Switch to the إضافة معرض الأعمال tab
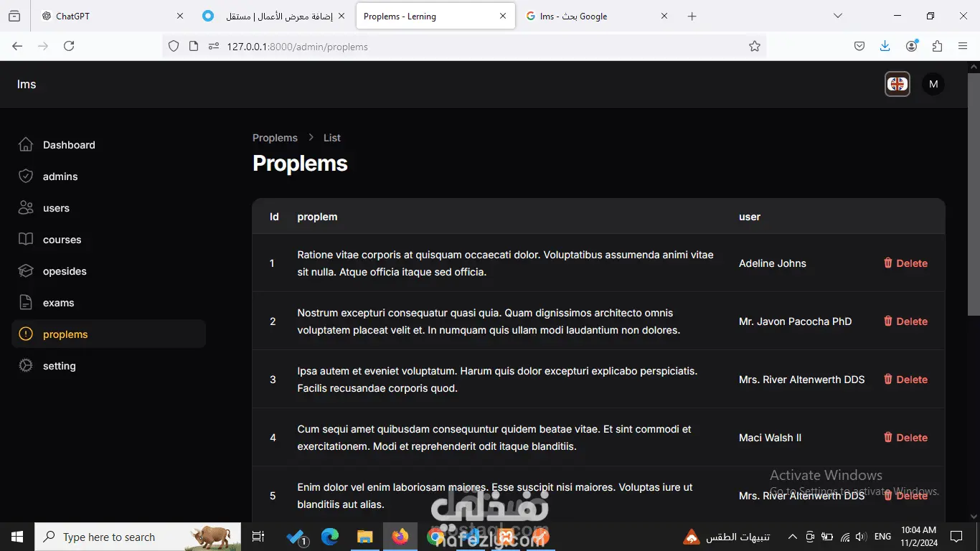This screenshot has width=980, height=551. pyautogui.click(x=274, y=16)
